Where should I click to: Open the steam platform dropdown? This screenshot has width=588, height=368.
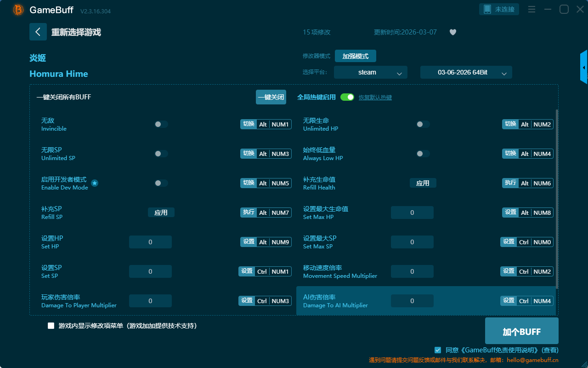(x=370, y=72)
